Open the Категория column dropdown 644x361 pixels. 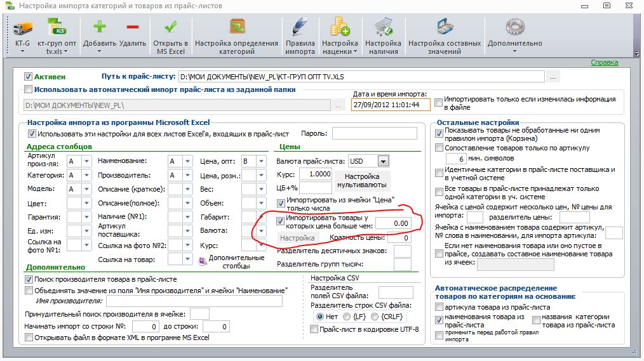pos(86,175)
